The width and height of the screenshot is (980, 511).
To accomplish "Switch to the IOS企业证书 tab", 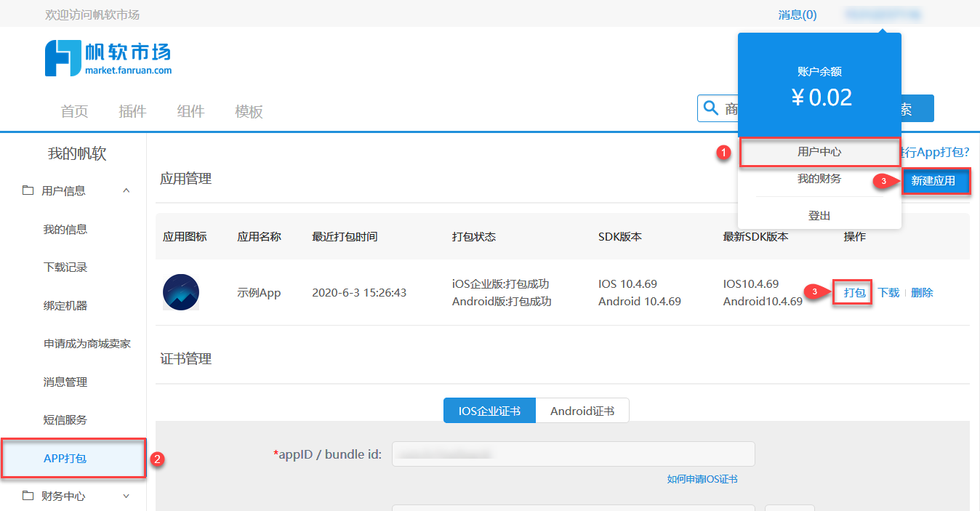I will 489,411.
